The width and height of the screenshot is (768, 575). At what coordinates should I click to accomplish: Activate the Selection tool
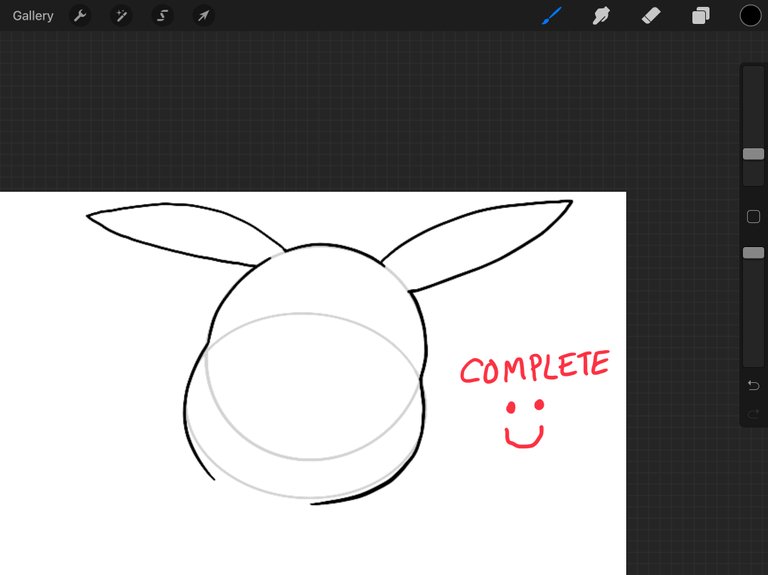point(162,16)
